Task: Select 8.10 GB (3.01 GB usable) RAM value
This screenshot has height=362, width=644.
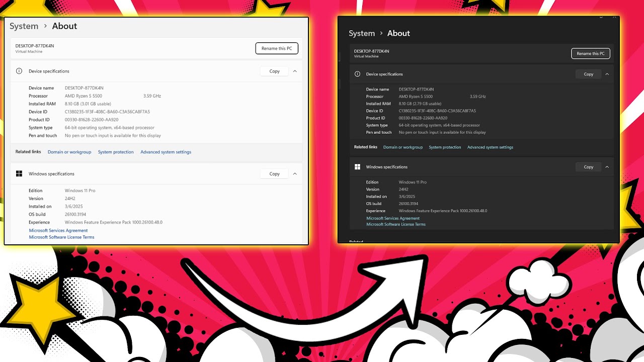Action: 88,104
